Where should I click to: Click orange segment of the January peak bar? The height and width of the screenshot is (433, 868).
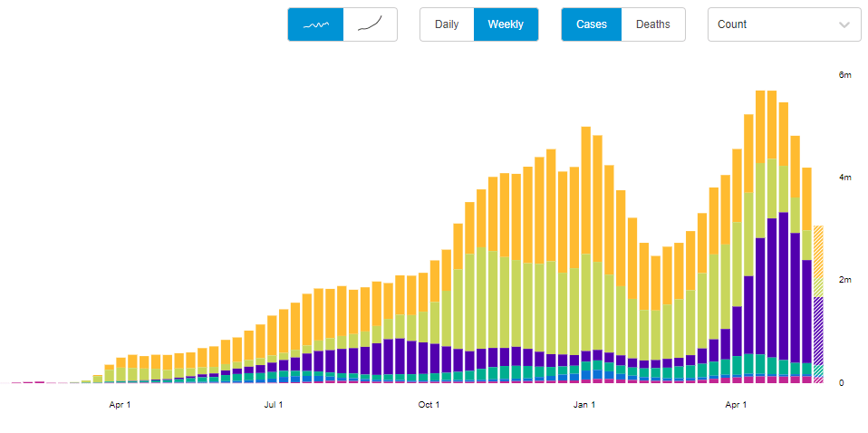(586, 190)
